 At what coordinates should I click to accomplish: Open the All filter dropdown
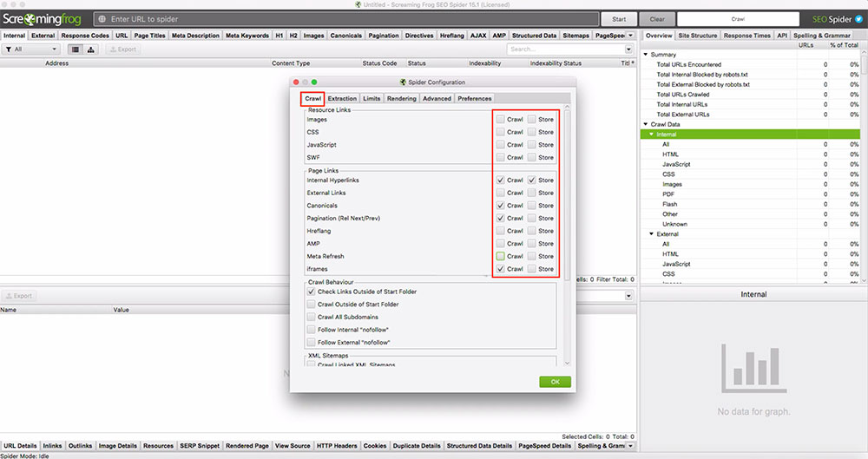[x=31, y=49]
